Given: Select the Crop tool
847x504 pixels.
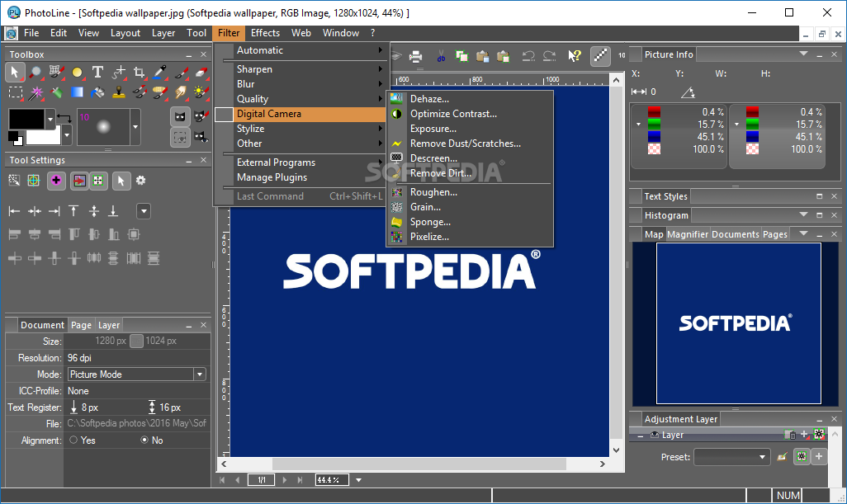Looking at the screenshot, I should point(140,72).
